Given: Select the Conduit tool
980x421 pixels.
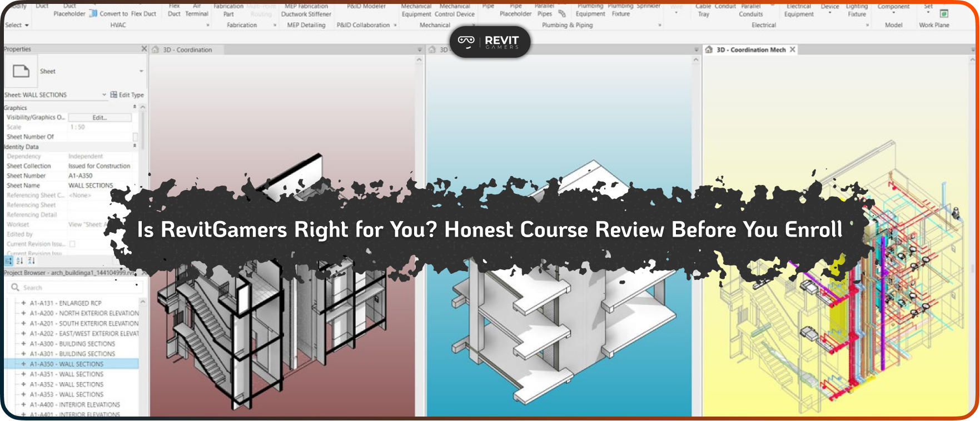Looking at the screenshot, I should point(725,6).
